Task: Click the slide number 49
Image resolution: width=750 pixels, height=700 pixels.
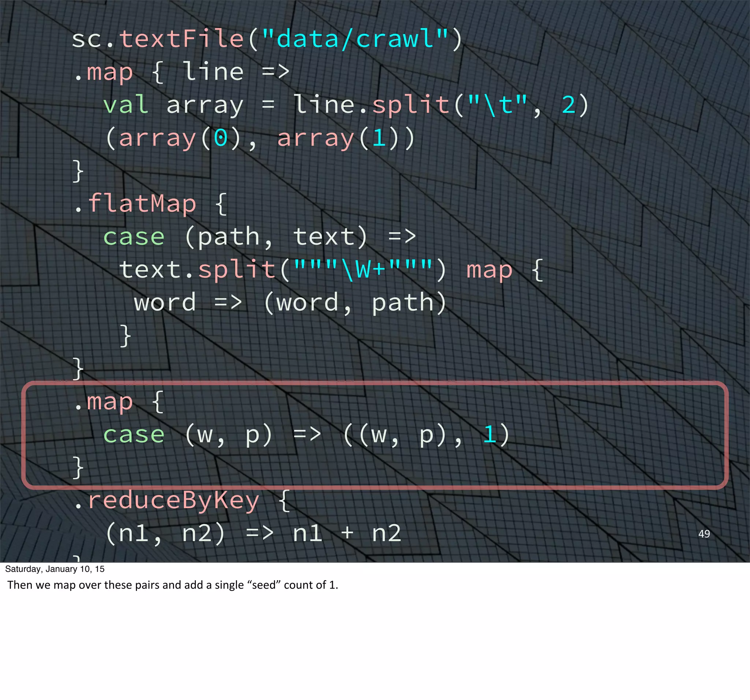Action: [x=704, y=534]
